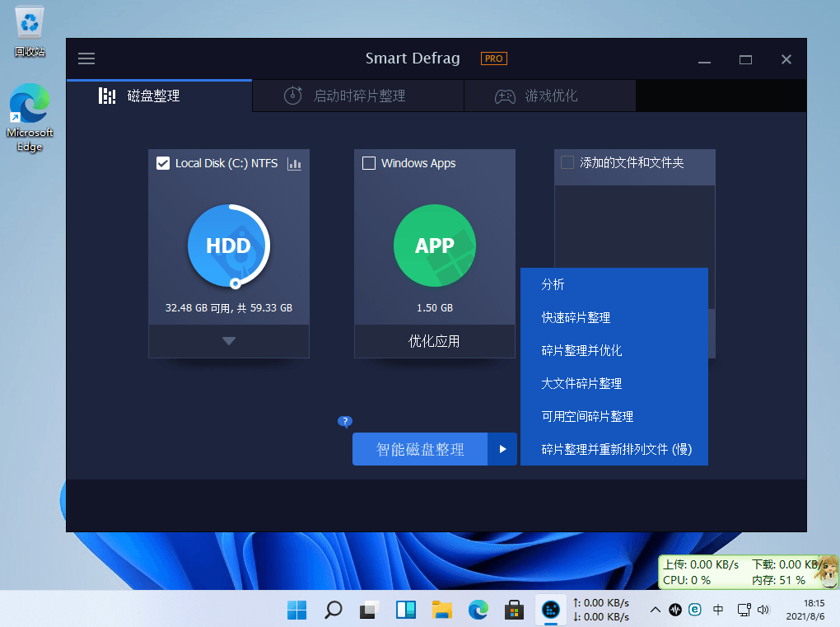840x627 pixels.
Task: Choose 碎片整理并重新排列文件 (慢) entry
Action: 614,449
